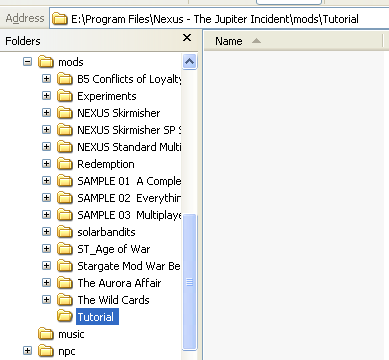The width and height of the screenshot is (389, 360).
Task: Expand the B5 Conflicts of Loyalty folder
Action: coord(47,79)
